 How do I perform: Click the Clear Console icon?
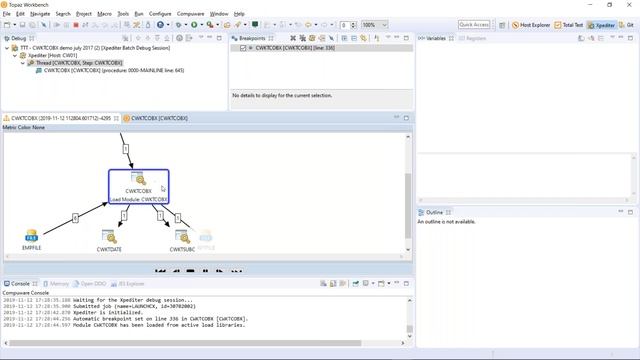point(323,283)
